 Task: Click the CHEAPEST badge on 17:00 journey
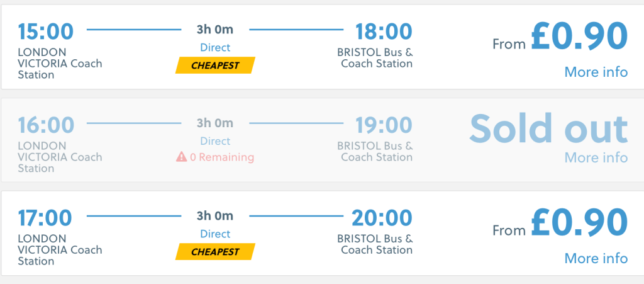point(215,252)
